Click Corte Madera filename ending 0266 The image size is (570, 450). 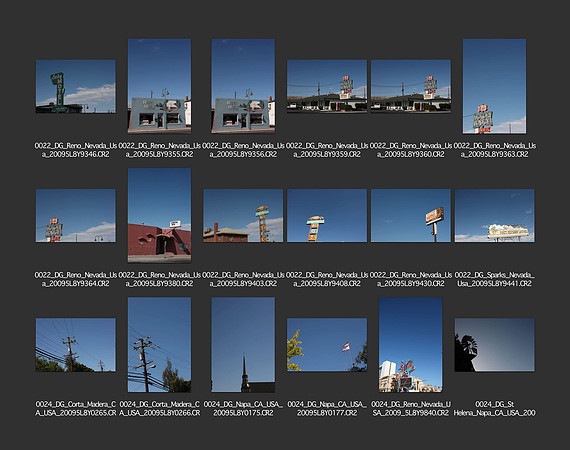(x=159, y=409)
